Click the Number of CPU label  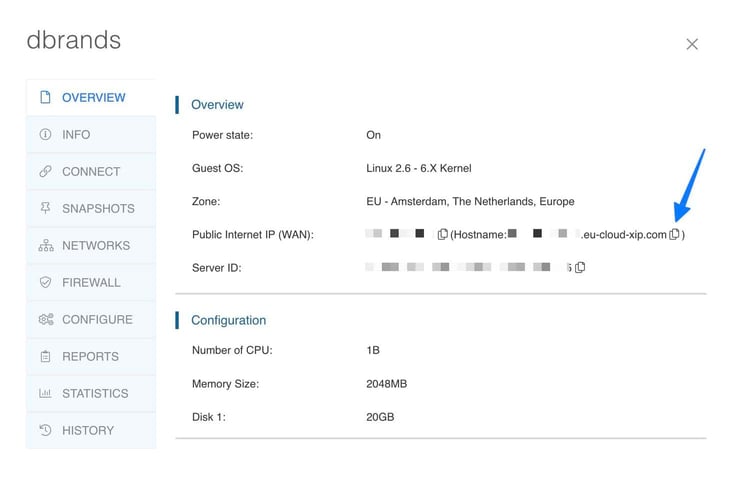[x=232, y=350]
